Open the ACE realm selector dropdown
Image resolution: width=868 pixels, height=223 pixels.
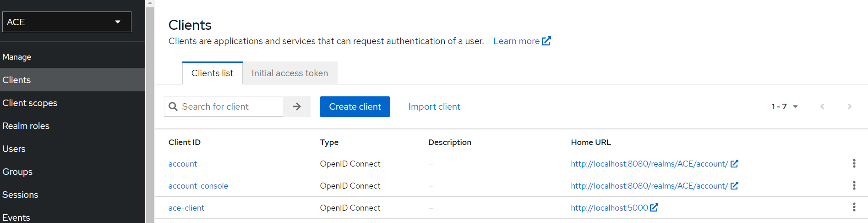point(67,22)
